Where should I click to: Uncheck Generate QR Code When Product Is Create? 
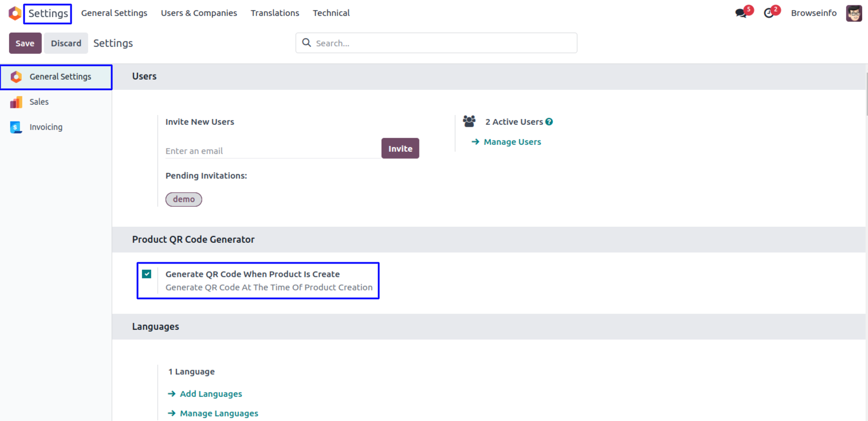click(x=147, y=274)
